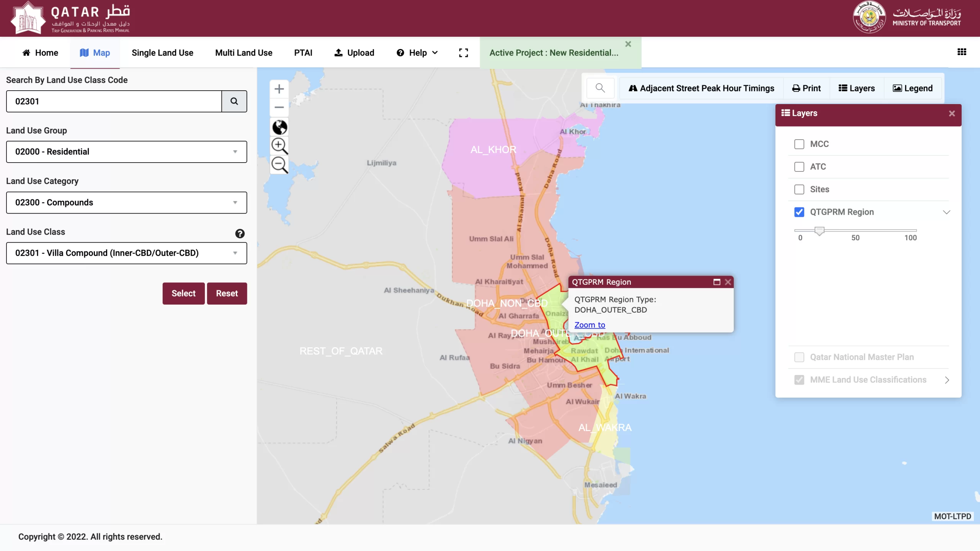Viewport: 980px width, 551px height.
Task: Toggle MME Land Use Classifications checkbox
Action: click(x=799, y=380)
